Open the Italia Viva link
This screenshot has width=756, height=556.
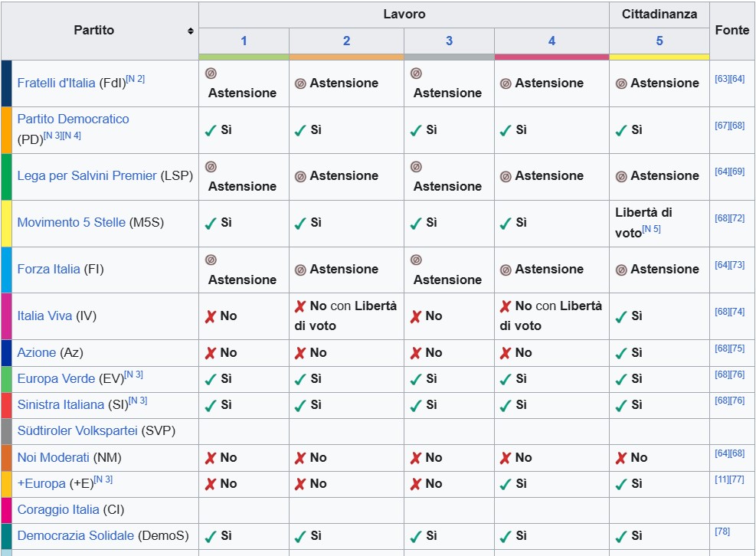45,316
